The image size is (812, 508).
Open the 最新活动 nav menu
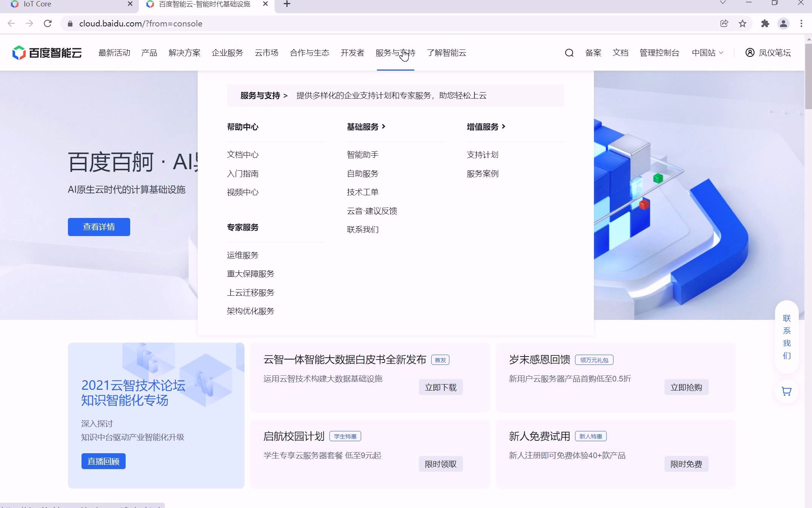[114, 53]
